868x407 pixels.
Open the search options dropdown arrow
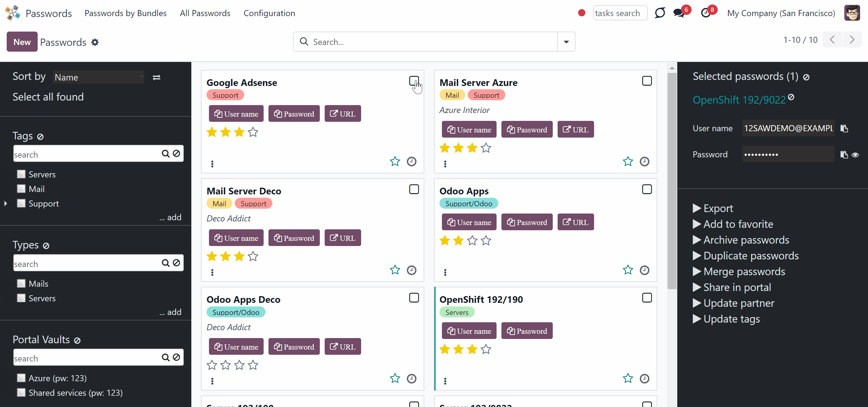[x=566, y=42]
